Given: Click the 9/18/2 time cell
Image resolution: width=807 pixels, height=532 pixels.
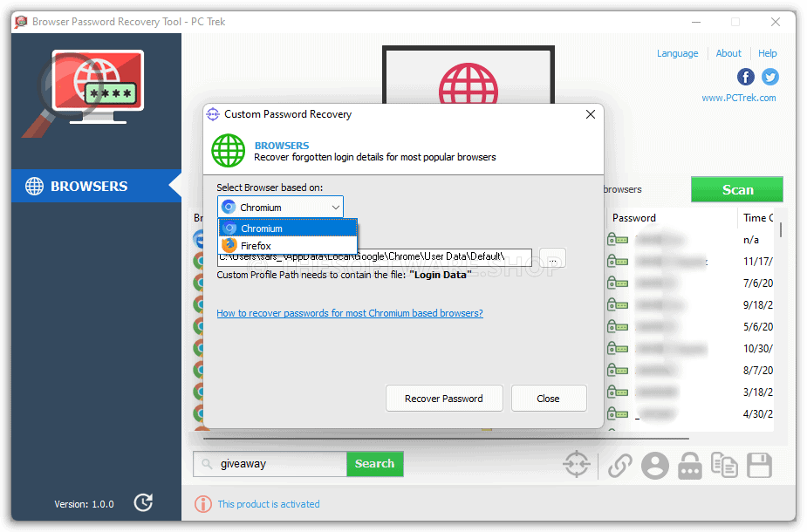Looking at the screenshot, I should point(759,305).
